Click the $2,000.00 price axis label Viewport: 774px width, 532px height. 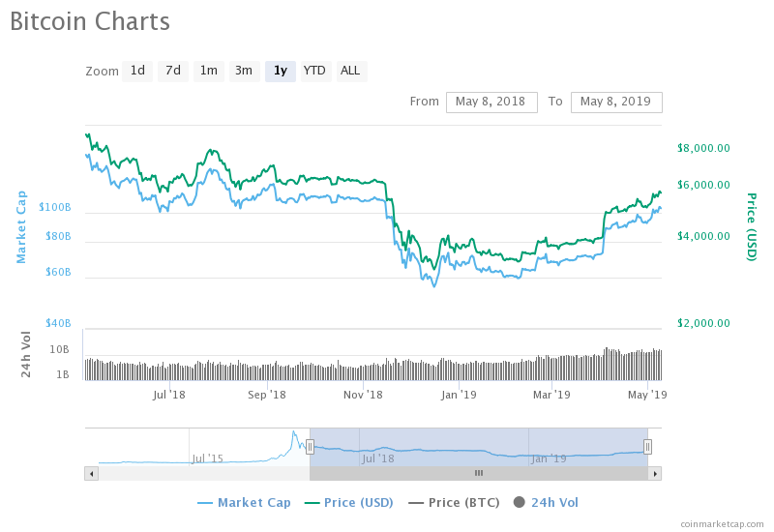tap(703, 323)
